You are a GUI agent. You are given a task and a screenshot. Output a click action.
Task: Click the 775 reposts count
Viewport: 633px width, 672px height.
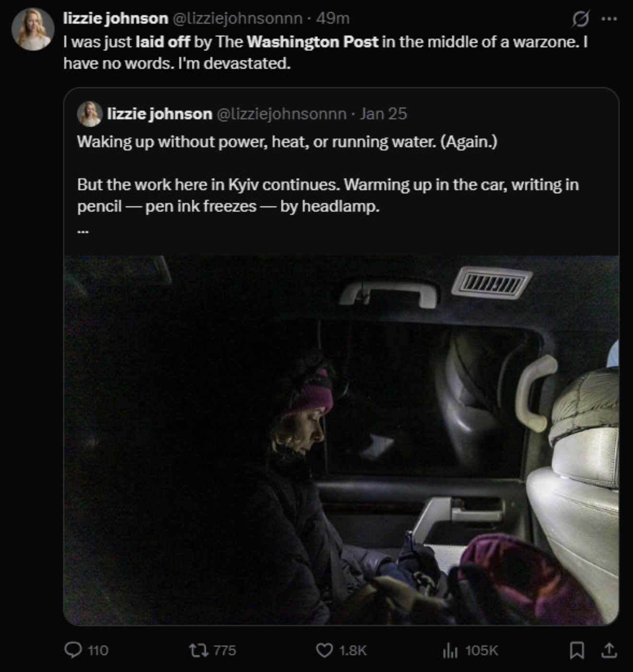pos(224,650)
